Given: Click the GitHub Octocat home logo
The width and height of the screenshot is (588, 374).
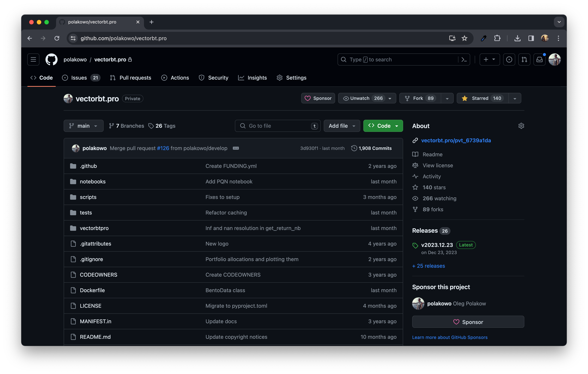Looking at the screenshot, I should point(52,60).
